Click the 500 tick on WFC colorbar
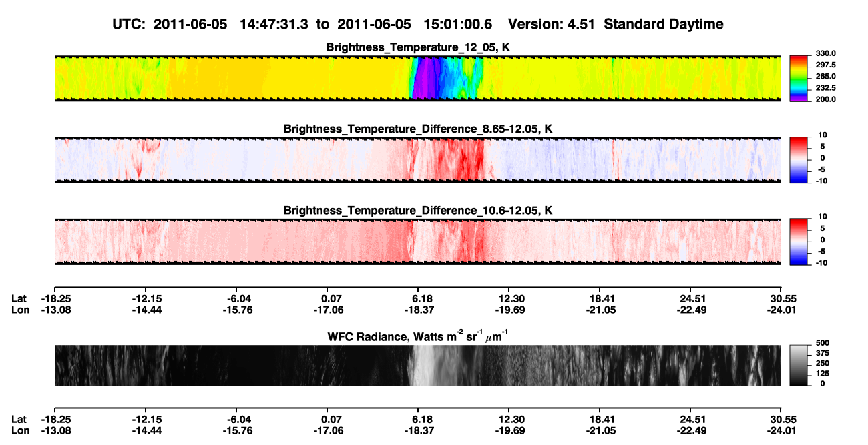 click(823, 343)
